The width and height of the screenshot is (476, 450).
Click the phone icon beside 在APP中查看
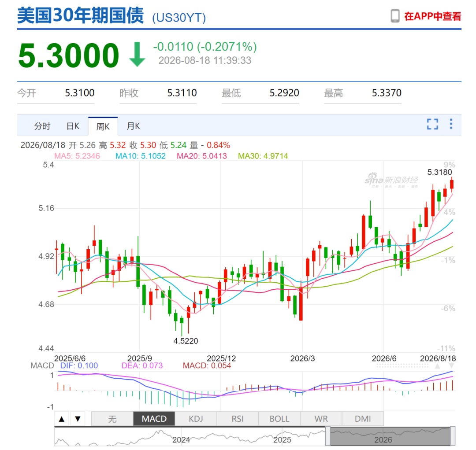click(x=394, y=16)
